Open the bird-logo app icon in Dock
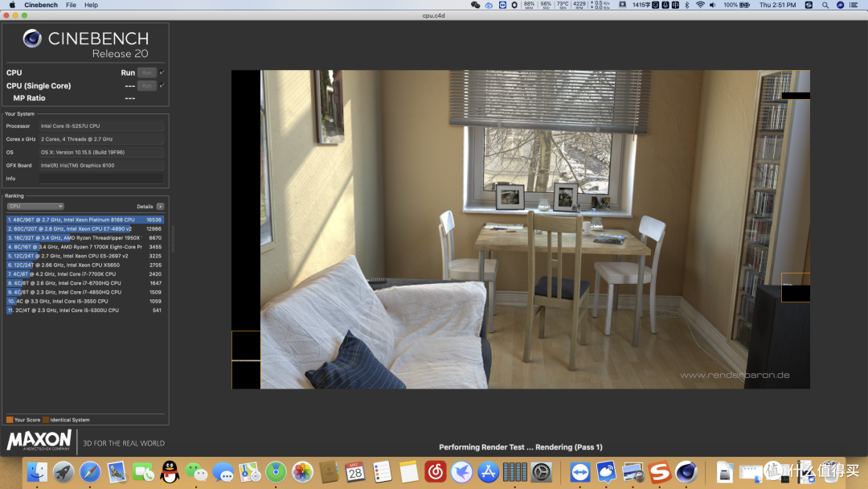The image size is (868, 489). pos(461,472)
